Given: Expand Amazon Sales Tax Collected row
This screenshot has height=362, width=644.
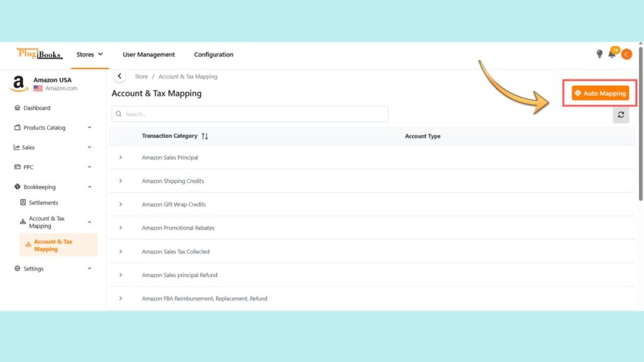Looking at the screenshot, I should click(120, 251).
